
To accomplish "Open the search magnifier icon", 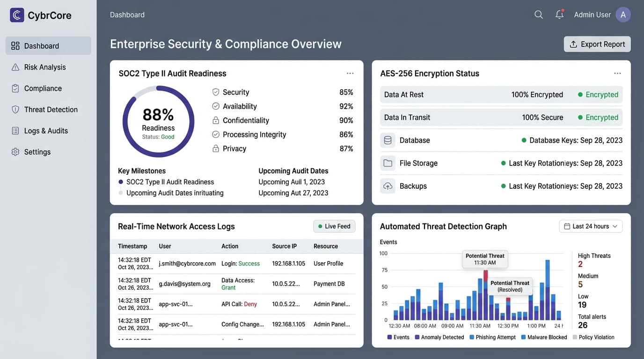I will [x=539, y=14].
